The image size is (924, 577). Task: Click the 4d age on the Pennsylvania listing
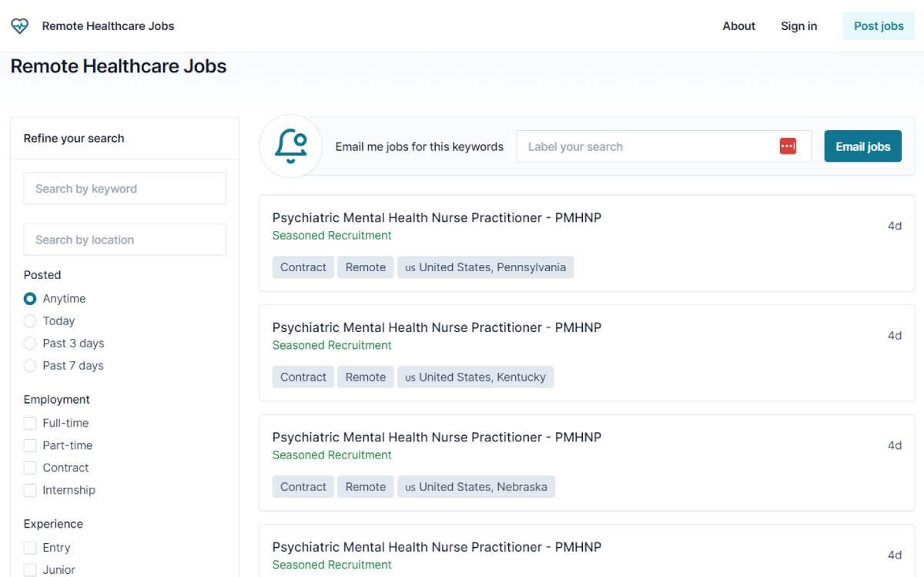tap(895, 226)
